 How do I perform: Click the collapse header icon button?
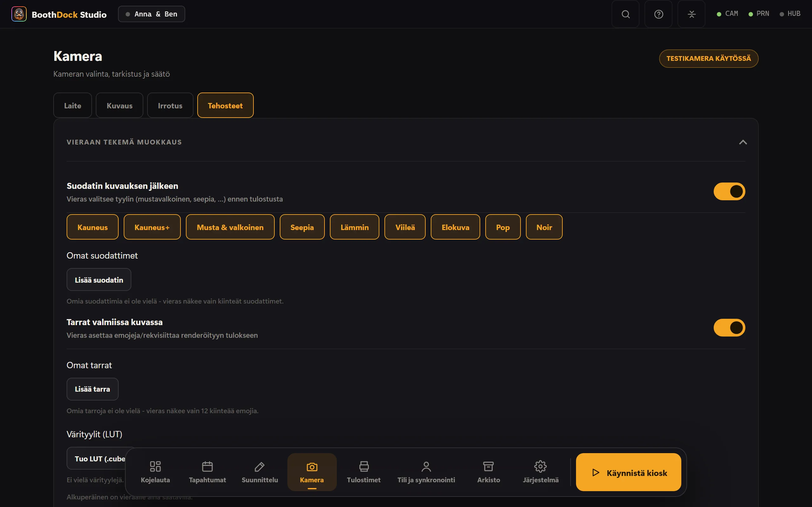coord(691,14)
